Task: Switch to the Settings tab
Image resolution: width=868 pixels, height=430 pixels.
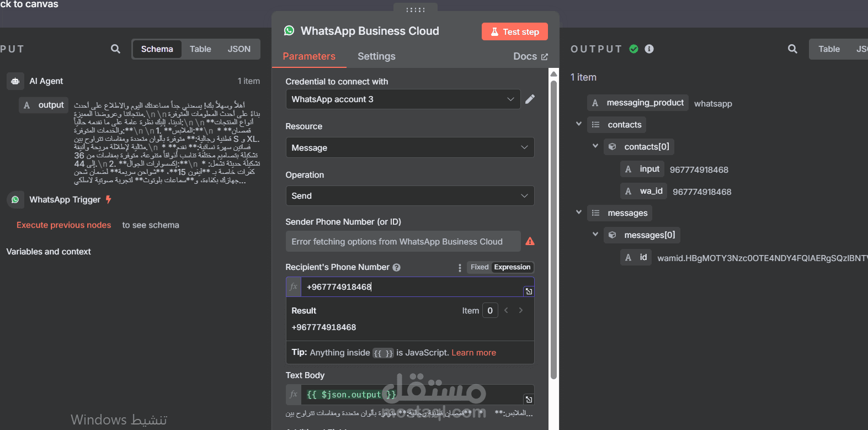Action: [376, 56]
